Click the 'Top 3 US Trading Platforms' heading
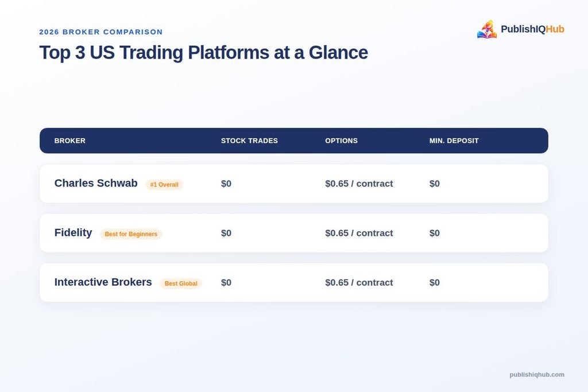588x392 pixels. [x=204, y=52]
